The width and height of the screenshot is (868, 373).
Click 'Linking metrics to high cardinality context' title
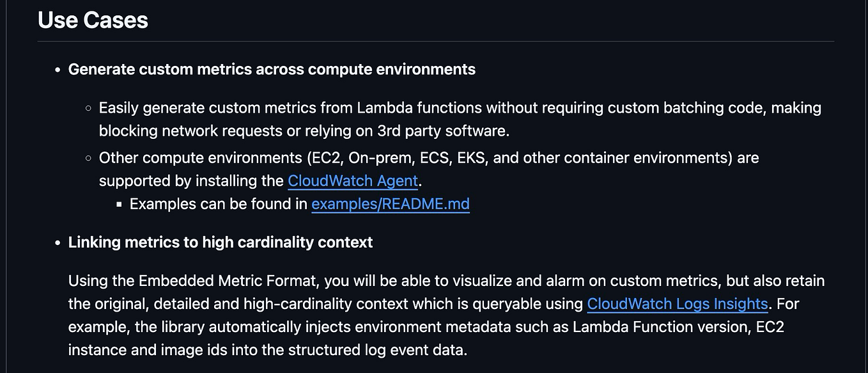click(221, 242)
